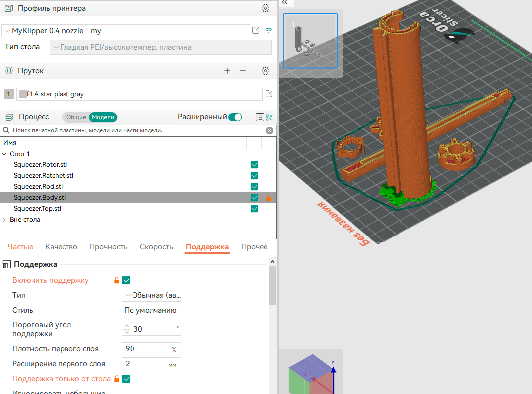Switch to the Качество tab
Viewport: 532px width, 394px height.
point(61,247)
